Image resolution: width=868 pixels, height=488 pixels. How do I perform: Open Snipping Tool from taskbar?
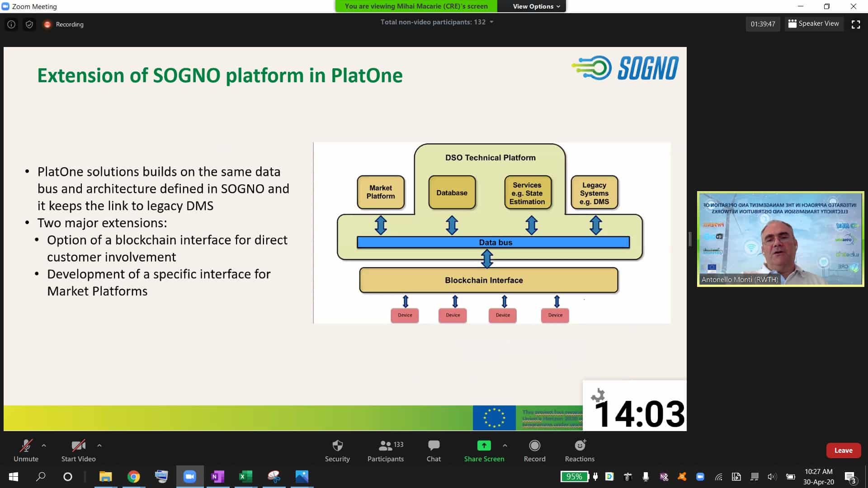[x=274, y=477]
